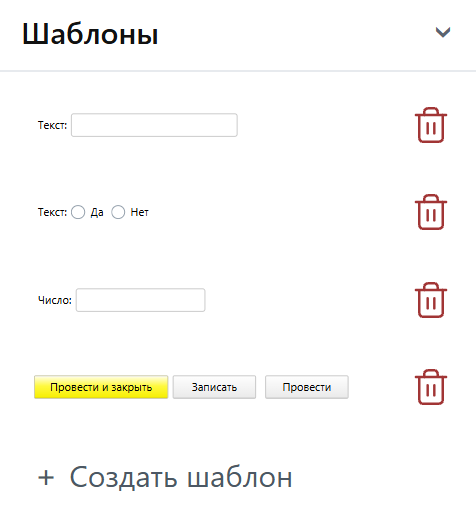Select the Да radio button

(x=78, y=212)
